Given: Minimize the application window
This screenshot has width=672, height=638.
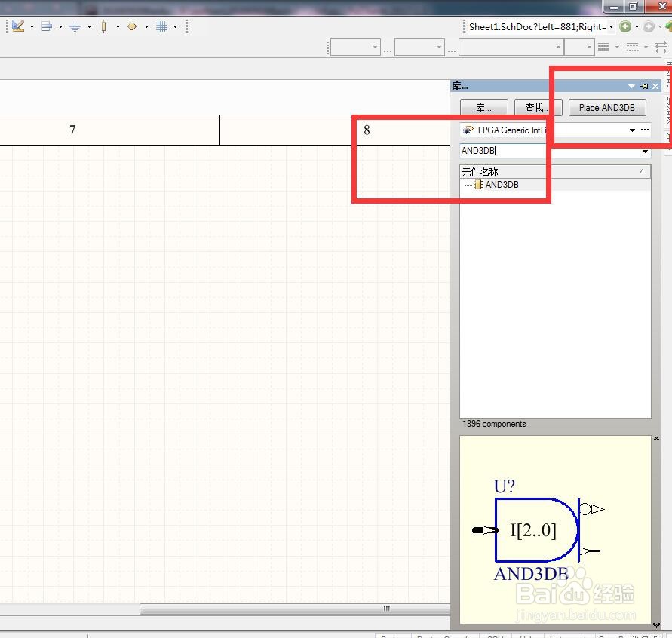Looking at the screenshot, I should pos(614,7).
